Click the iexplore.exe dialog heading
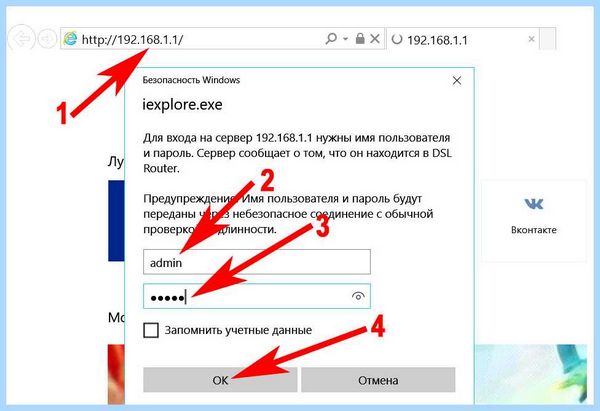 point(182,104)
